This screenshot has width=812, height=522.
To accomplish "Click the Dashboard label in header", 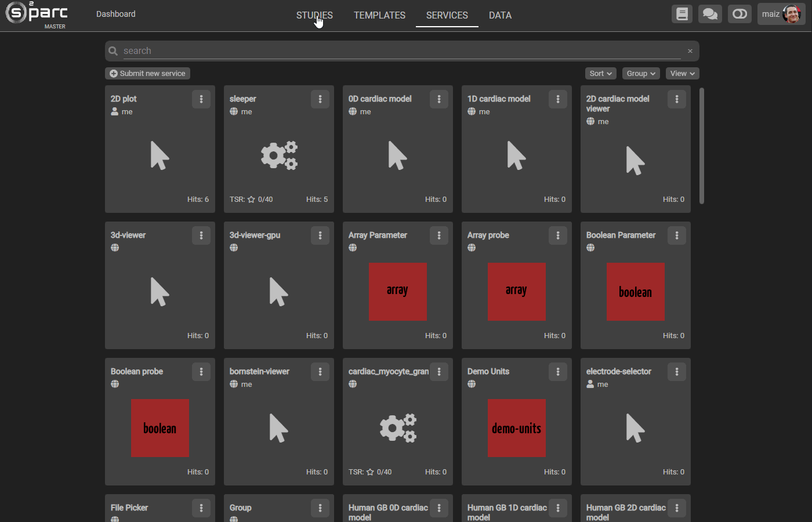I will click(x=116, y=14).
